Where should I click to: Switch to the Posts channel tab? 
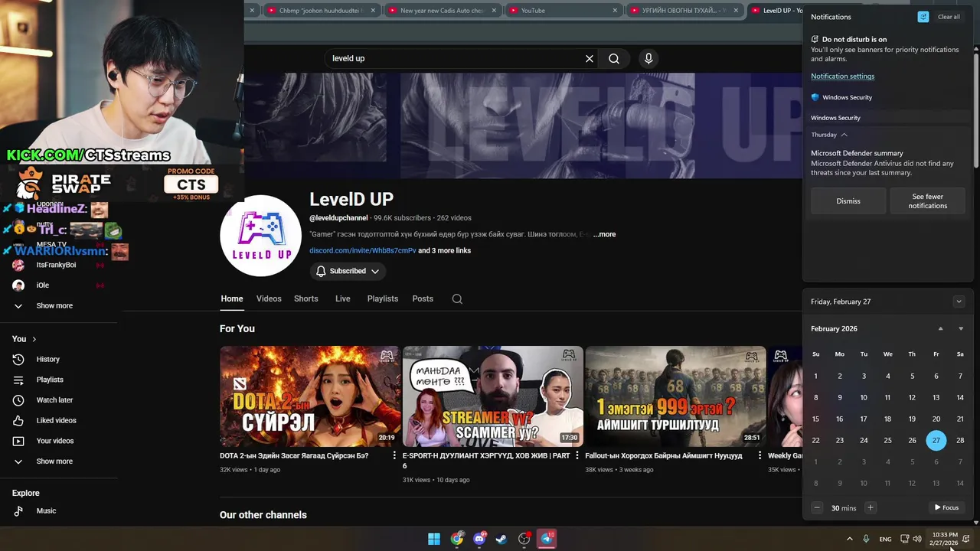click(x=423, y=298)
